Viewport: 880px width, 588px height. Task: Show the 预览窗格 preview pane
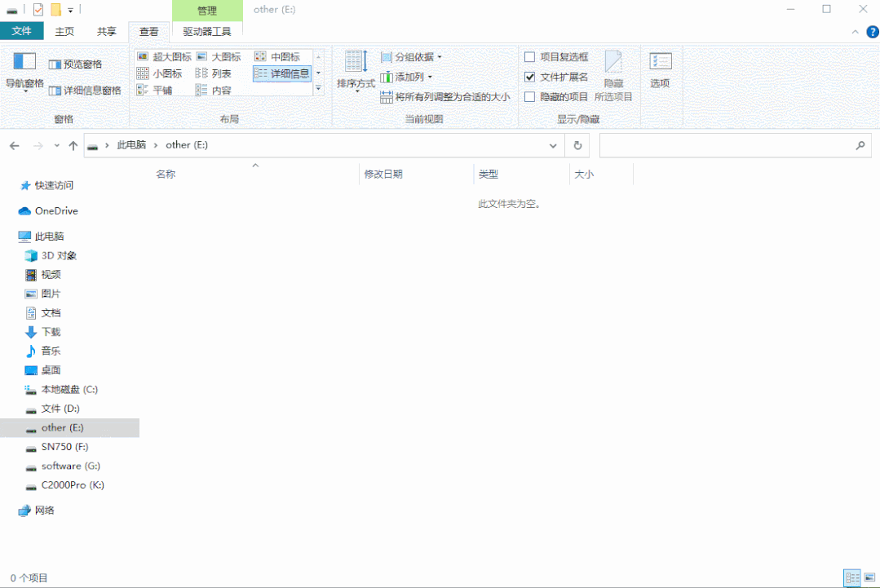[x=81, y=64]
